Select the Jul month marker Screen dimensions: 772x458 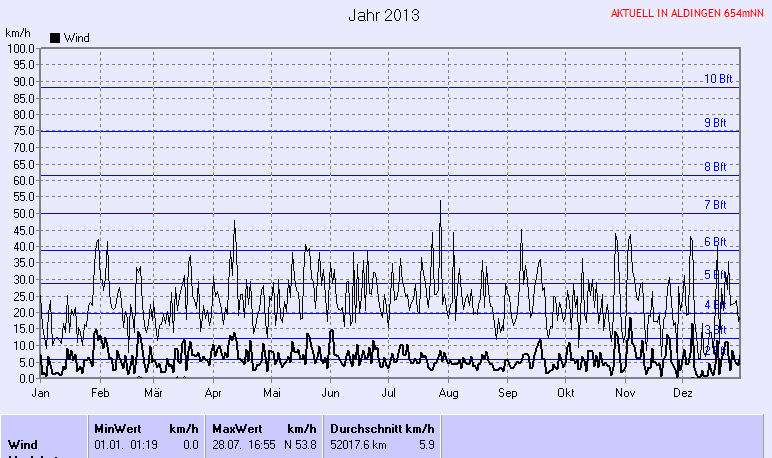pyautogui.click(x=389, y=393)
